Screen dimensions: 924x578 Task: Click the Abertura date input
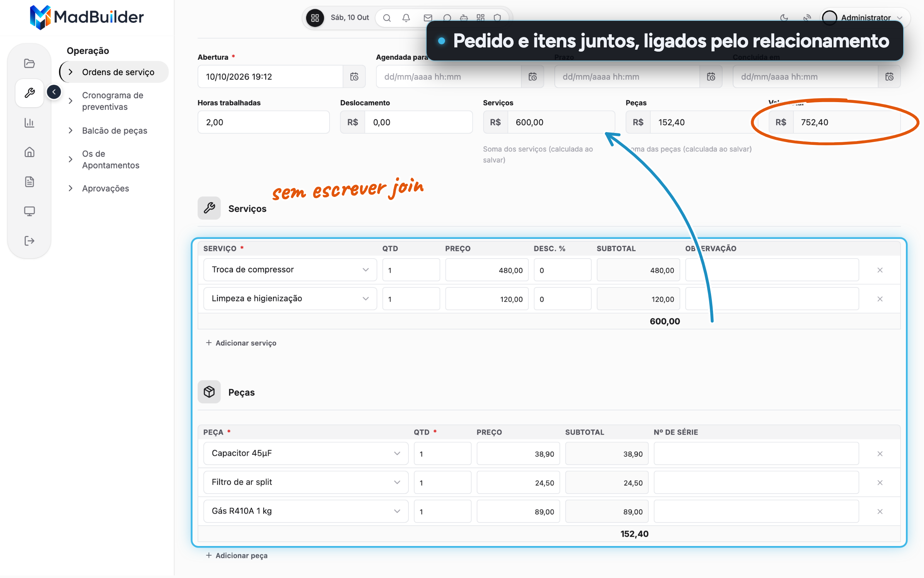point(270,77)
